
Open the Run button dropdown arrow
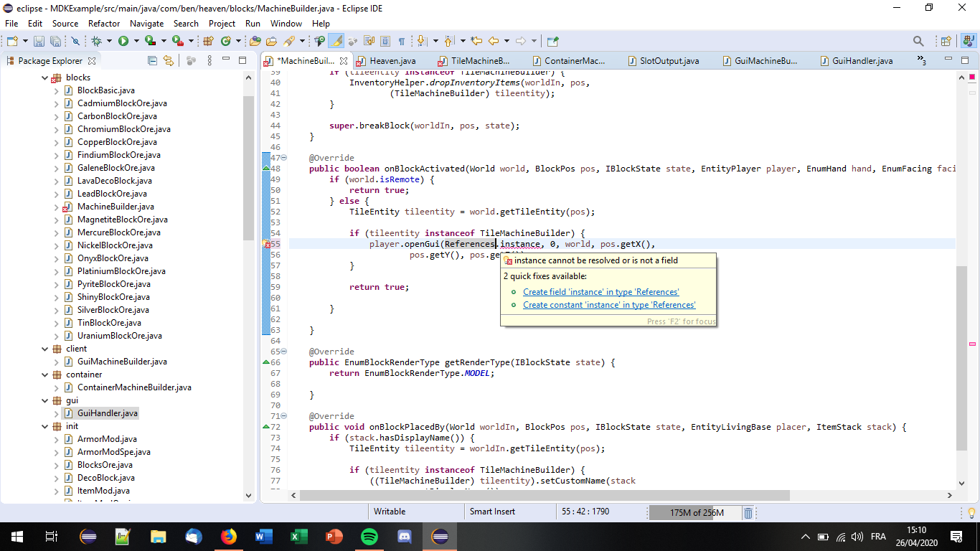pos(135,42)
